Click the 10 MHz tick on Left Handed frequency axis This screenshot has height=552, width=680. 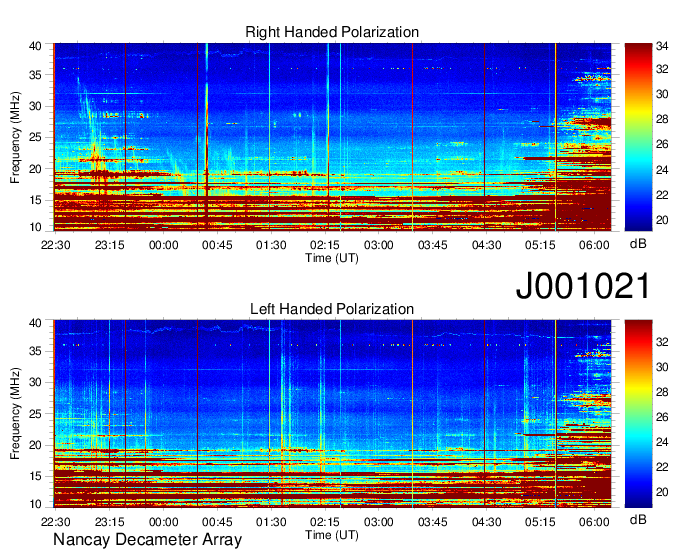(36, 504)
